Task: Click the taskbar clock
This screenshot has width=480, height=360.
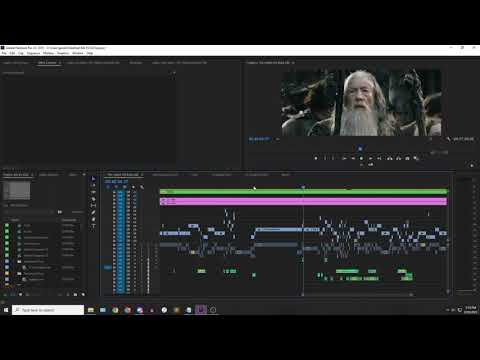Action: tap(470, 310)
